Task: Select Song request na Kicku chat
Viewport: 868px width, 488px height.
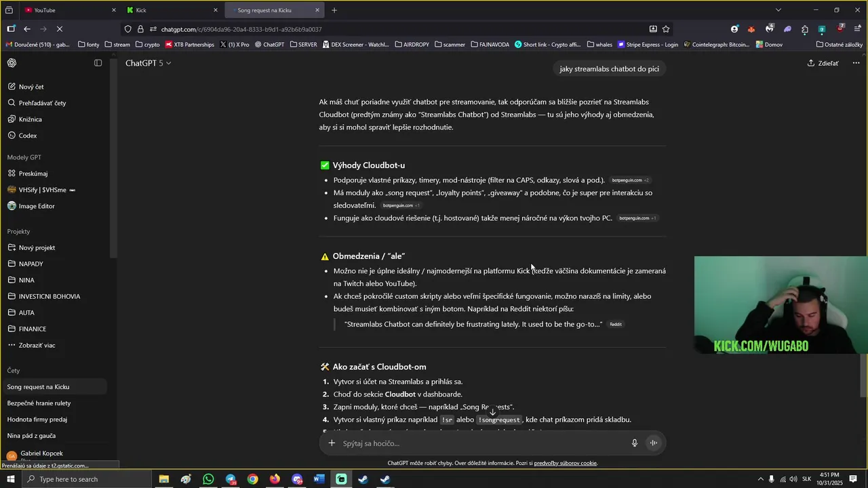Action: [54, 387]
